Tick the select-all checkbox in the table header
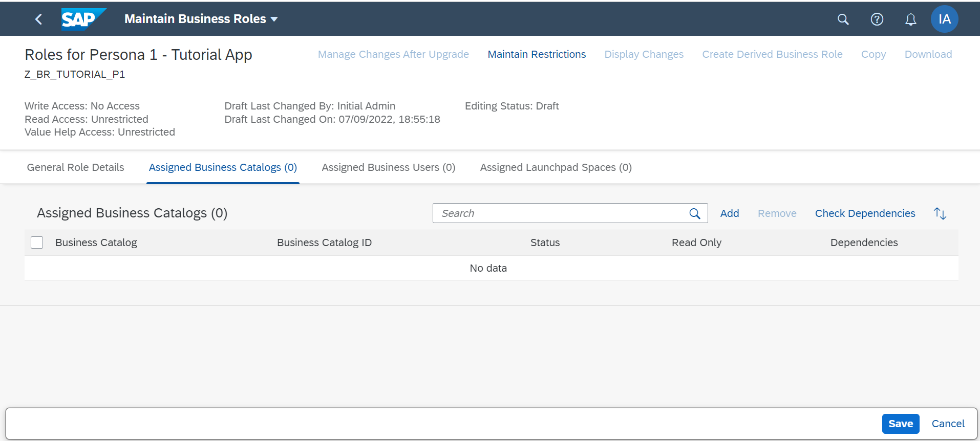 click(37, 242)
